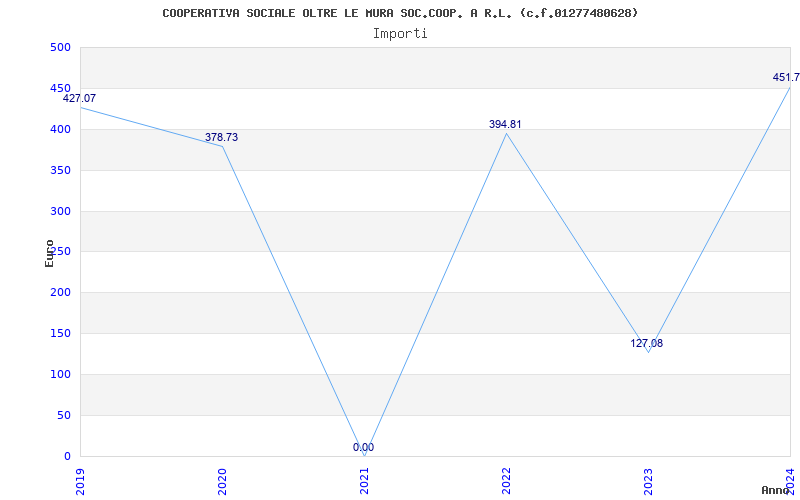Click the Euro y-axis title
Viewport: 800px width, 500px height.
49,253
